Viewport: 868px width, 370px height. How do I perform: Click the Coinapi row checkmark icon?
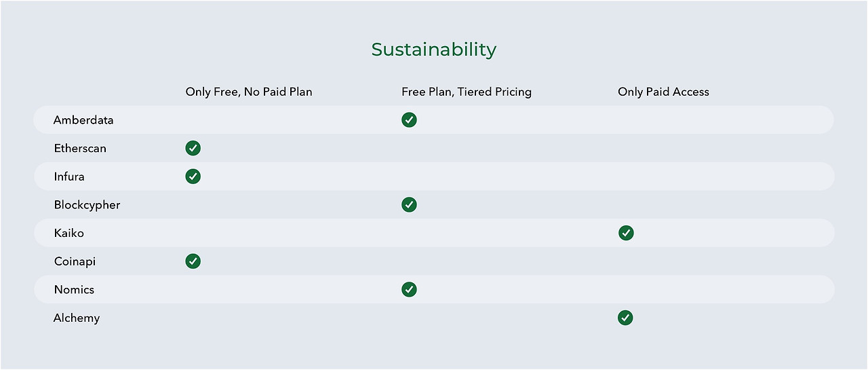[x=193, y=261]
